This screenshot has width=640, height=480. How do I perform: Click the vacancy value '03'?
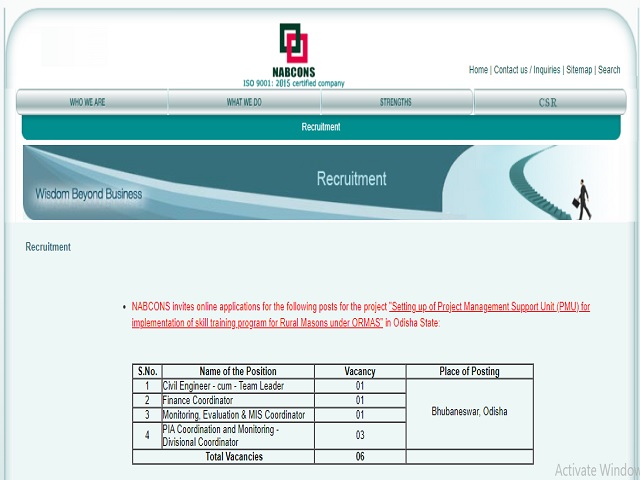pyautogui.click(x=360, y=436)
